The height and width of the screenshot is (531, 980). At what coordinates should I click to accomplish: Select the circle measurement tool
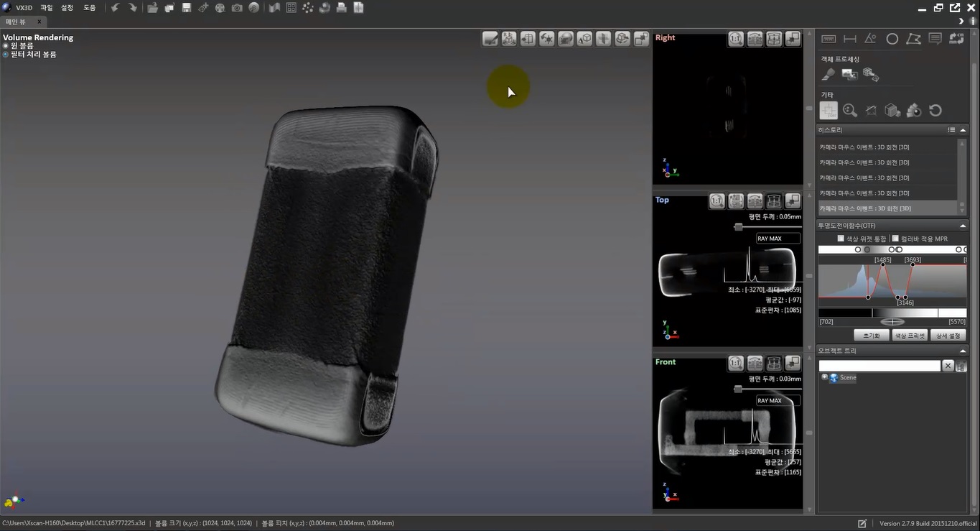coord(892,39)
